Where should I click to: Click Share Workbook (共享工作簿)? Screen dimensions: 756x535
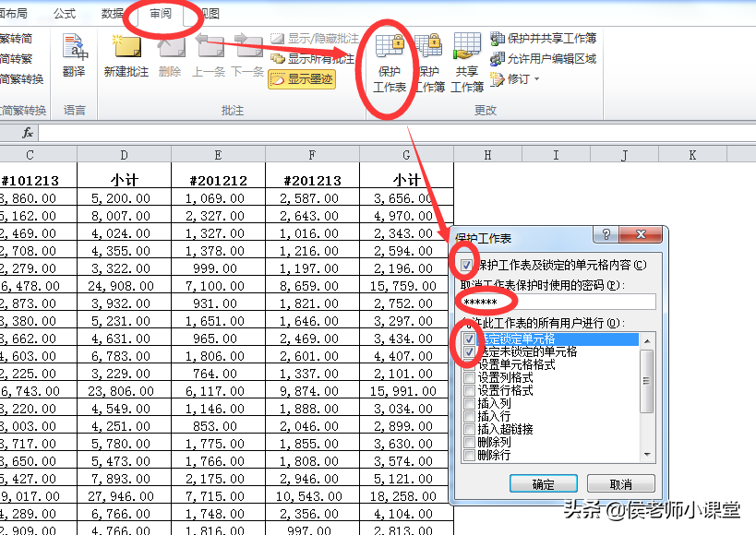(467, 63)
